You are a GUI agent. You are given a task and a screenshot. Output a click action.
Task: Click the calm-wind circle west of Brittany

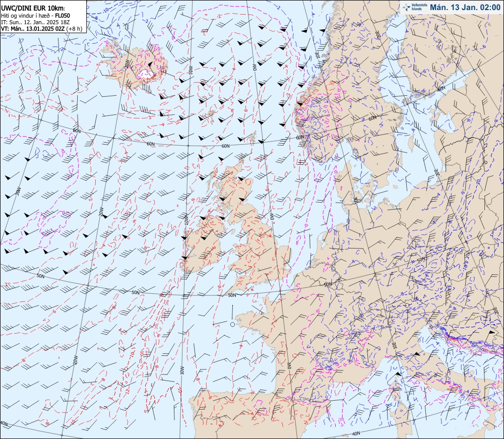pos(233,324)
